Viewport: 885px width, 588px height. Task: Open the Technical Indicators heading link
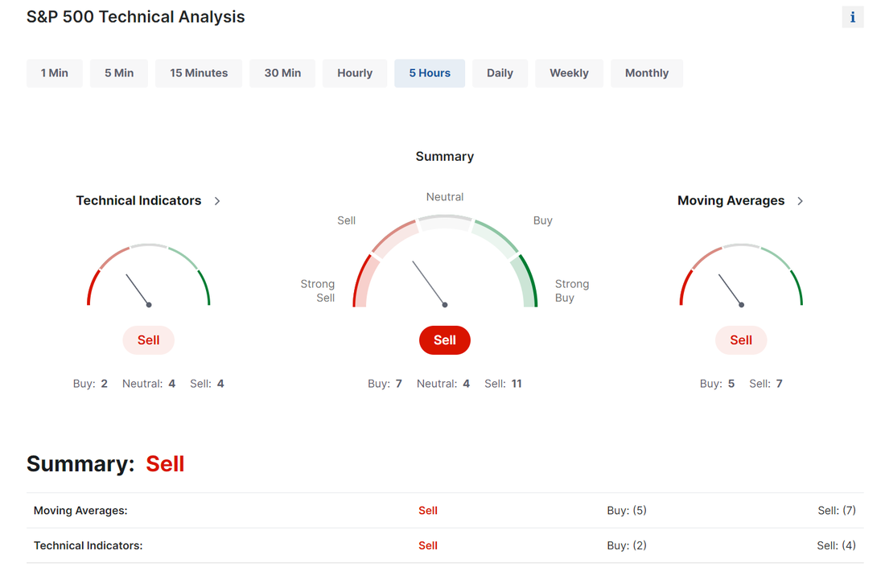[x=139, y=200]
